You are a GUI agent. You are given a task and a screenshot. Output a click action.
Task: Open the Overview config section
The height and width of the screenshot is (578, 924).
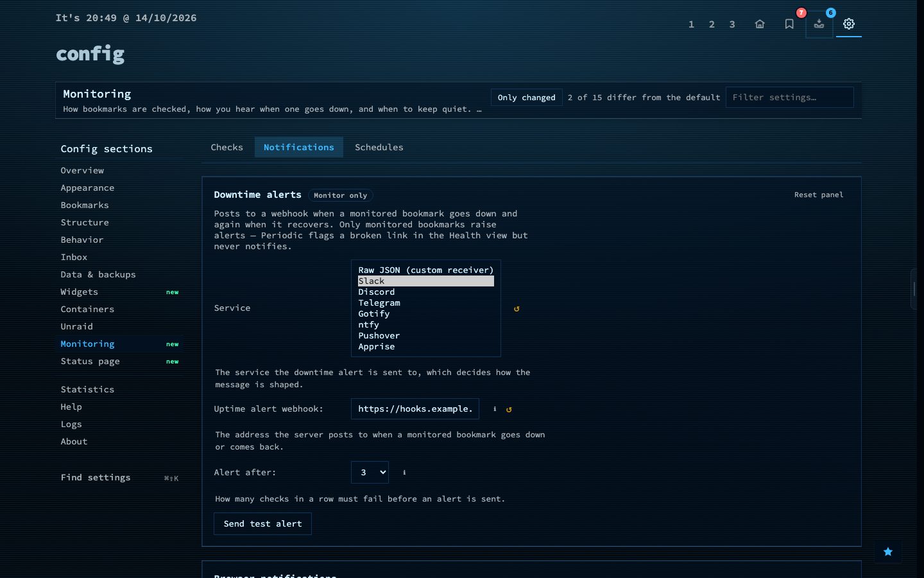point(119,171)
